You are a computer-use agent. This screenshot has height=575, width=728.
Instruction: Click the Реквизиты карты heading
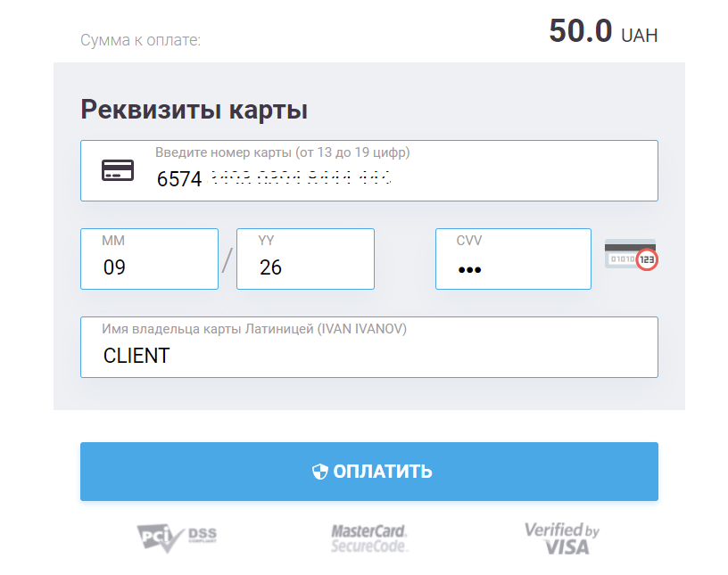pos(194,110)
